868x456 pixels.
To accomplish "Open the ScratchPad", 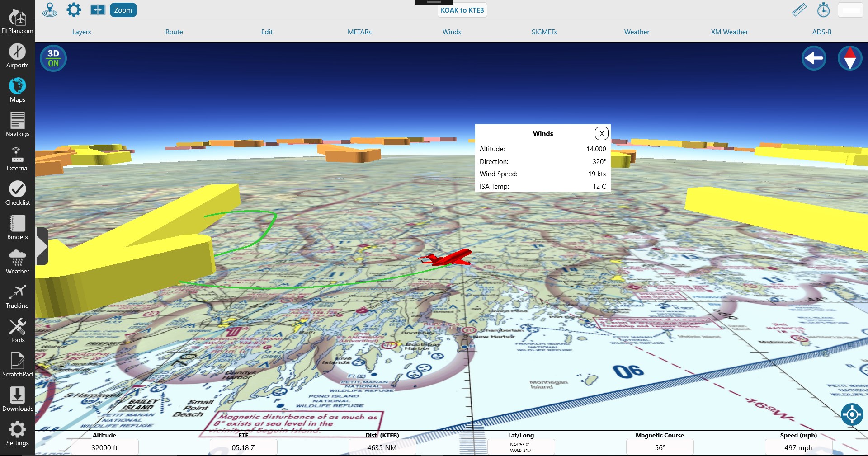I will tap(17, 363).
